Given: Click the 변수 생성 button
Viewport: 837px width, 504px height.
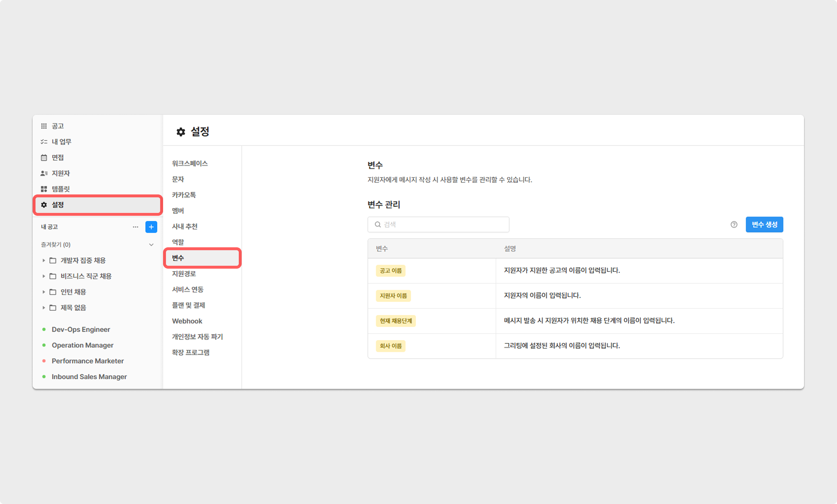Looking at the screenshot, I should pyautogui.click(x=764, y=224).
